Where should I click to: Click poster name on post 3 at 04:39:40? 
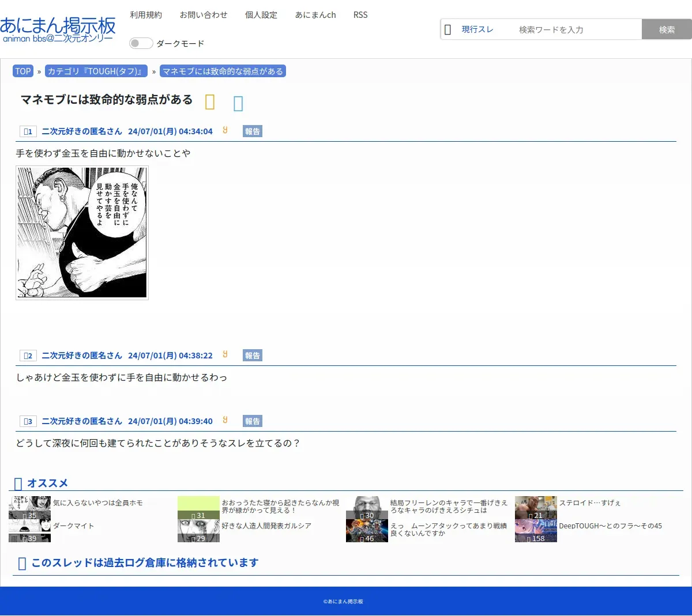[x=82, y=421]
